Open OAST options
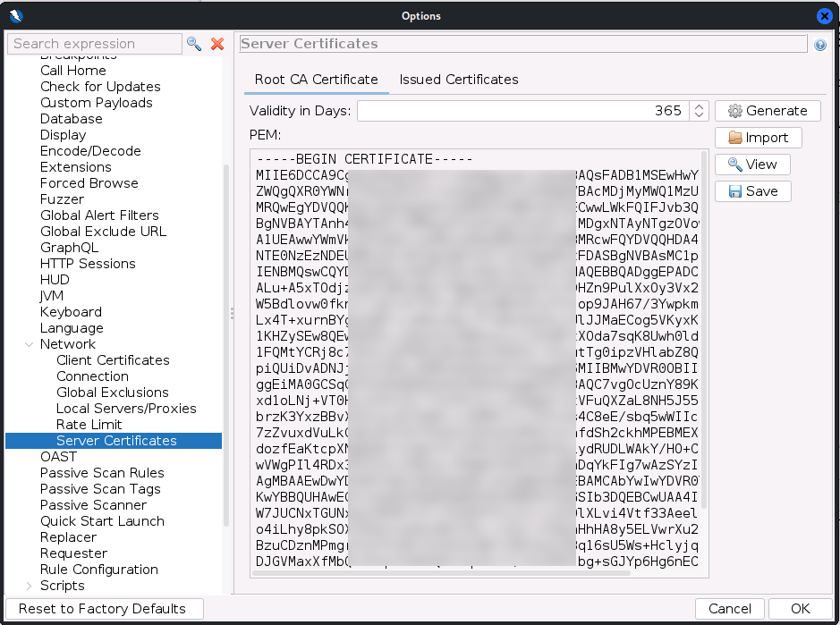 (58, 457)
